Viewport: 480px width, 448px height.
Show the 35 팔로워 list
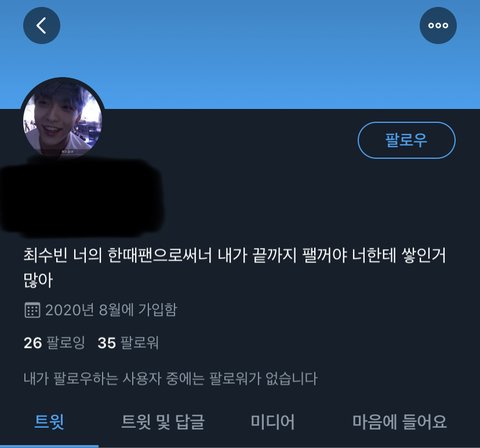pos(128,343)
